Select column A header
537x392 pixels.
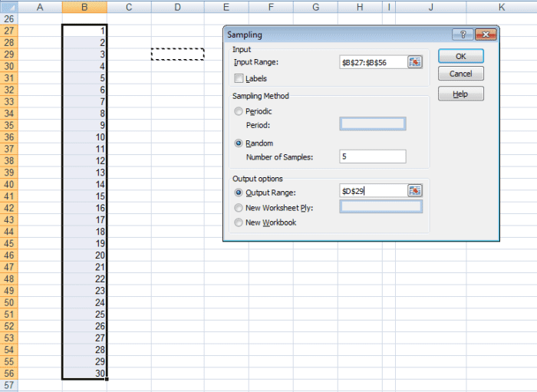(40, 7)
